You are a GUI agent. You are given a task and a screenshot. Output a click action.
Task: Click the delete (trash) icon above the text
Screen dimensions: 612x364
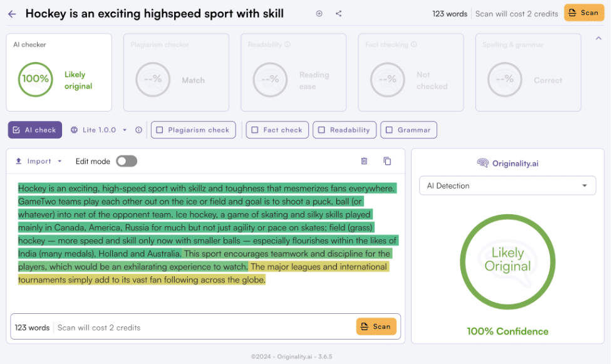pos(364,161)
